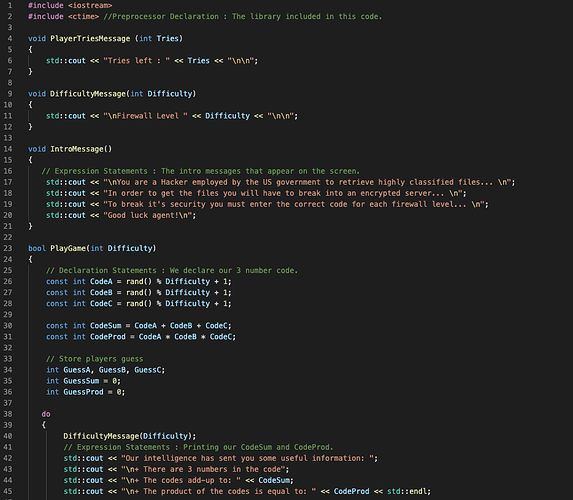Click the "int Tries" parameter on line 4
The image size is (573, 500).
point(159,38)
